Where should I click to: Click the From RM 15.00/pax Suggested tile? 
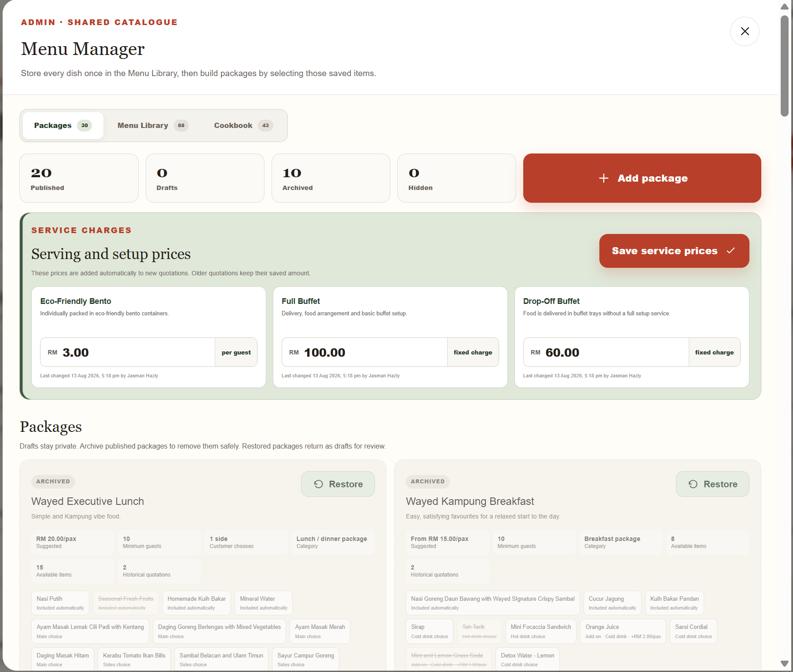[x=447, y=542]
